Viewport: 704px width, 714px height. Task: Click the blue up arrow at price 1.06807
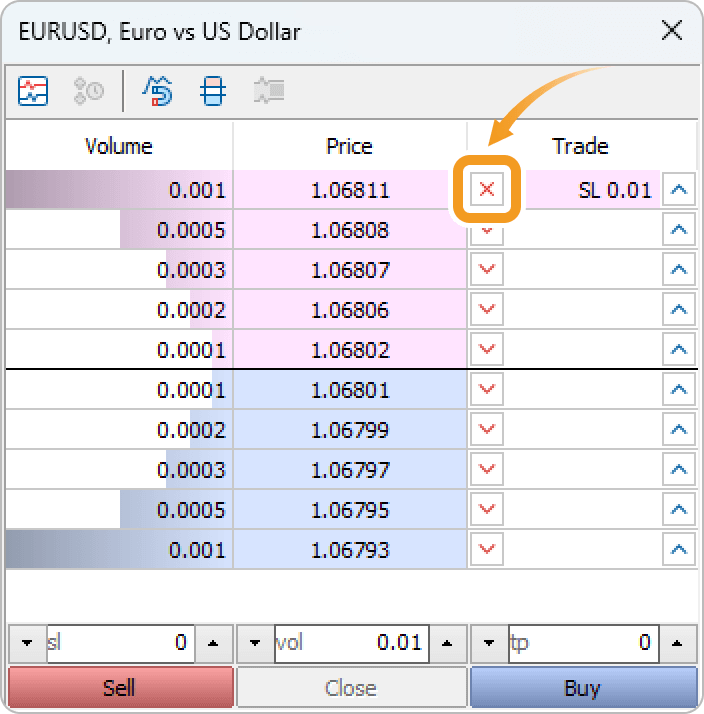click(679, 269)
